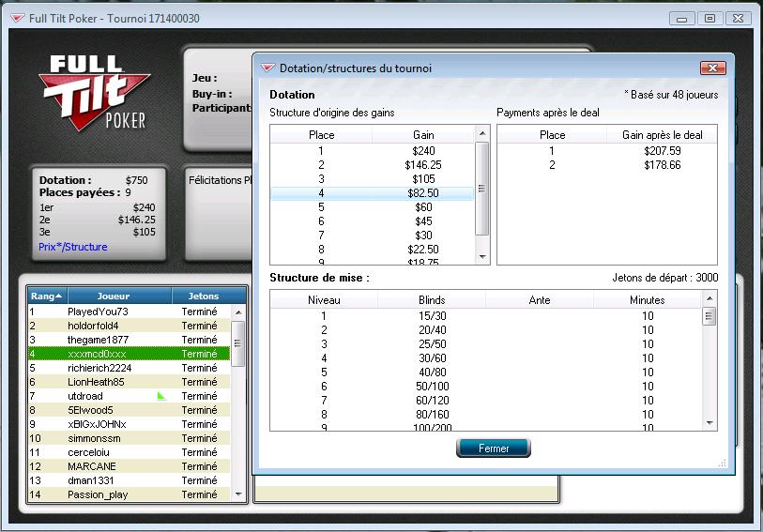Select highlighted $82.50 prize row

click(373, 193)
